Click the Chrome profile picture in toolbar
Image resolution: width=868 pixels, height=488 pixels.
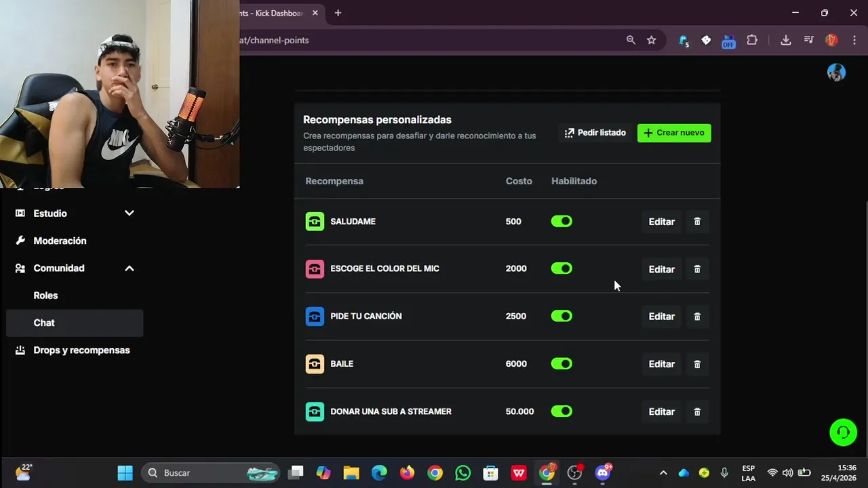pyautogui.click(x=831, y=40)
